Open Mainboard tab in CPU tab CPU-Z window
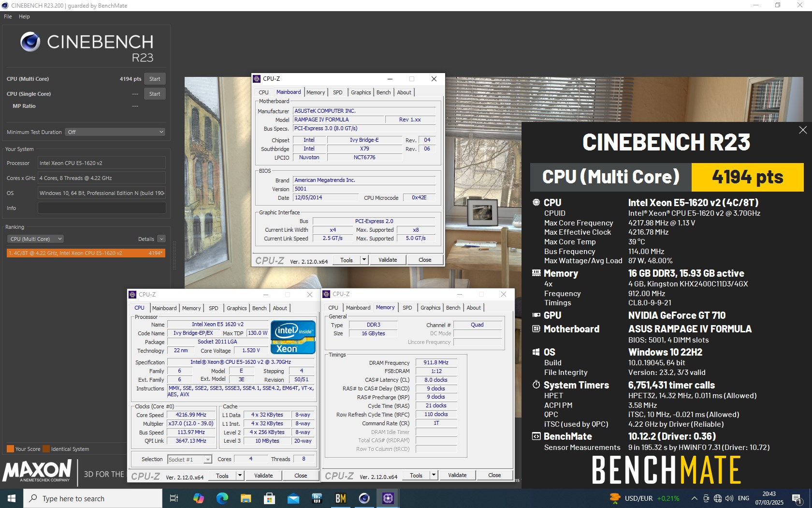 point(164,308)
